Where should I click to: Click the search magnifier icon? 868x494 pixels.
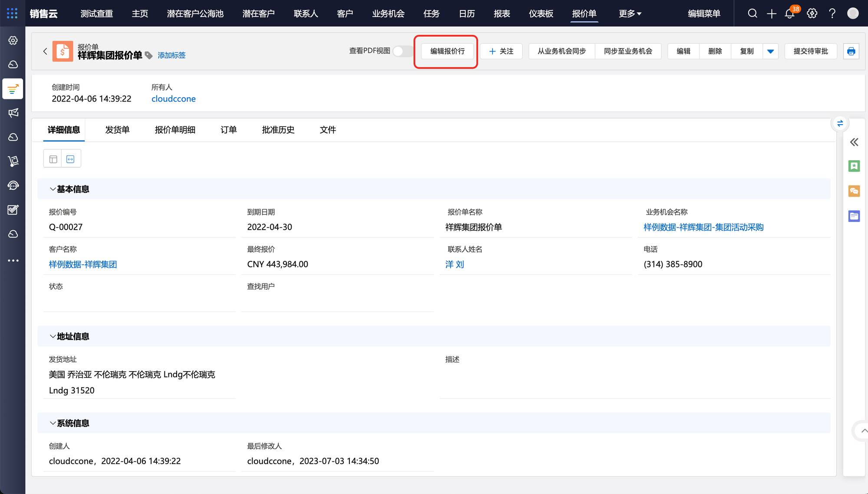753,13
